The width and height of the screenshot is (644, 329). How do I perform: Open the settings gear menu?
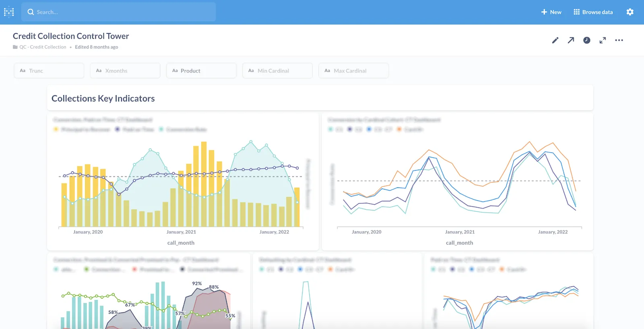coord(630,12)
